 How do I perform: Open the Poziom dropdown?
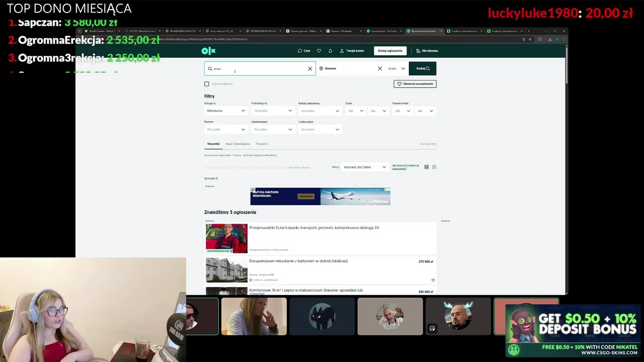(226, 129)
